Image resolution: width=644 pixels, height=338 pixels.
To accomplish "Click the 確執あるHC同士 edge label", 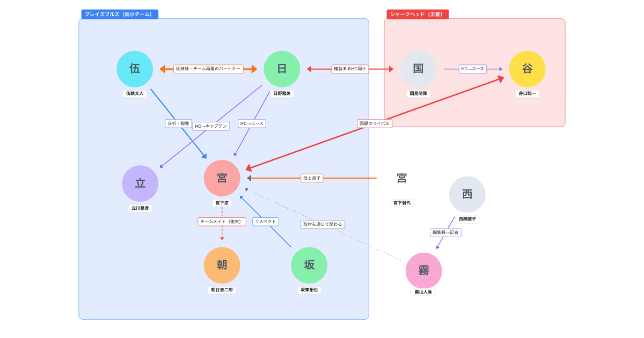I will [350, 69].
